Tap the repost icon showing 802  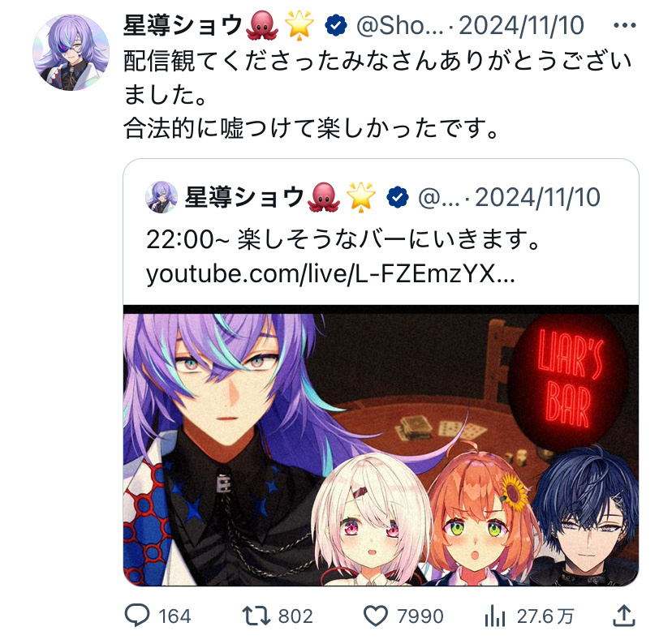coord(256,616)
